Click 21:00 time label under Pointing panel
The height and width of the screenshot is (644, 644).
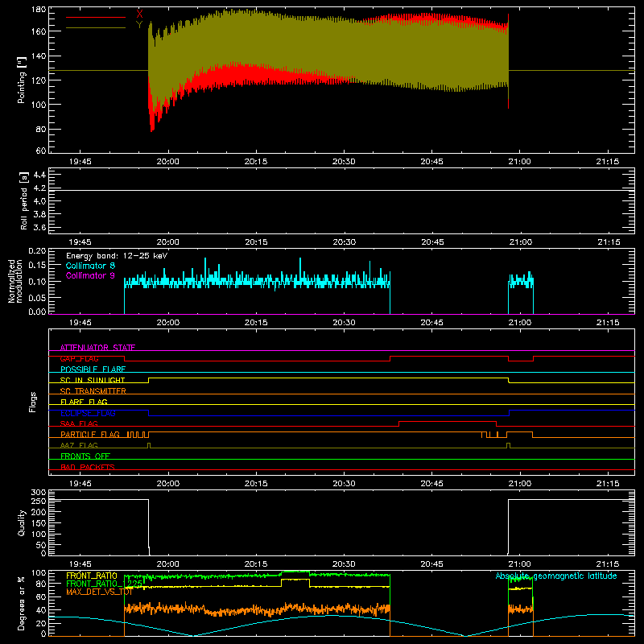(519, 162)
